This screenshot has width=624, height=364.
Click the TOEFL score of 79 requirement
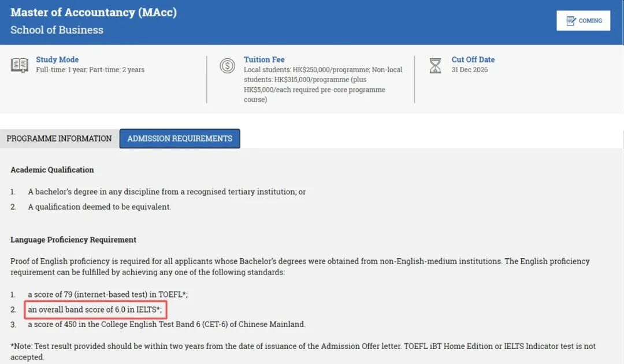pos(108,295)
